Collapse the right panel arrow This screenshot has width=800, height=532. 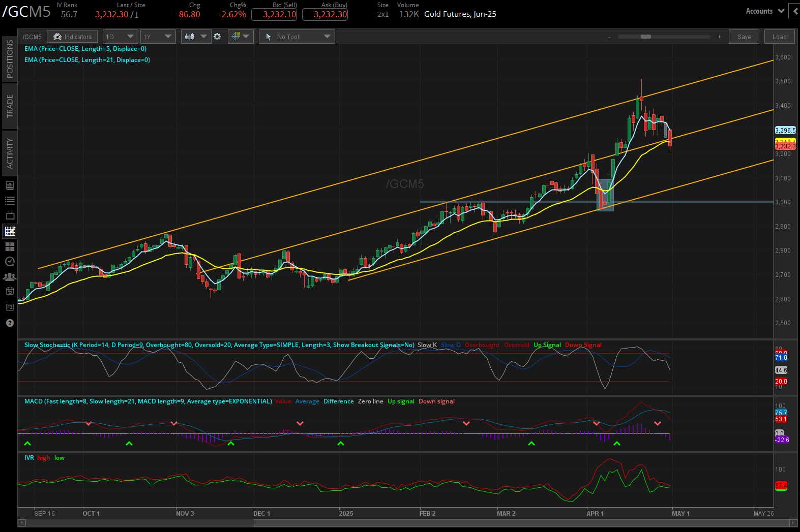click(795, 11)
